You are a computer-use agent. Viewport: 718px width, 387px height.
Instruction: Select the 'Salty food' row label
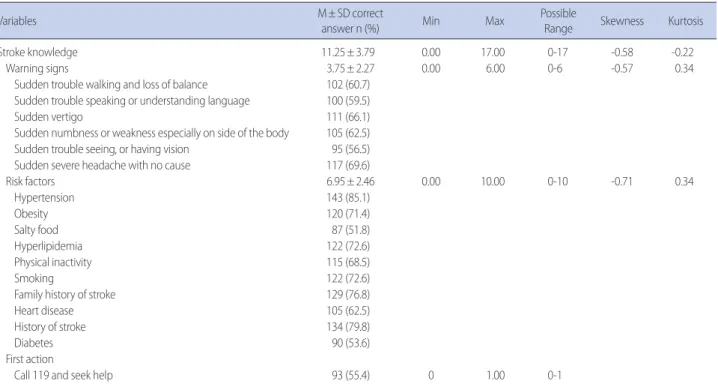tap(36, 230)
